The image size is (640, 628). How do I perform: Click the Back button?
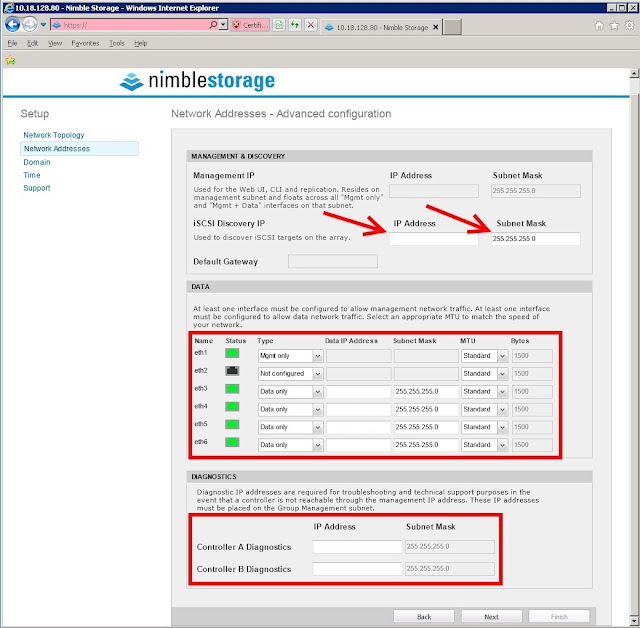pyautogui.click(x=424, y=617)
